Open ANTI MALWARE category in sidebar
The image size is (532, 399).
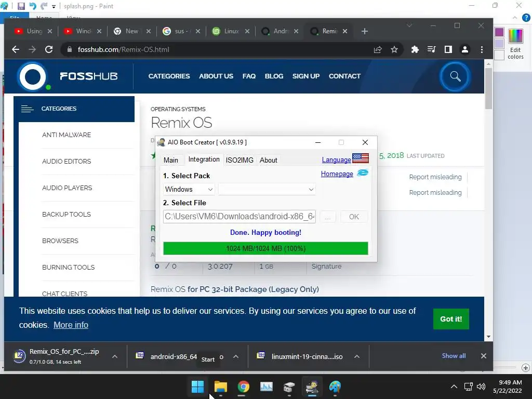[66, 135]
